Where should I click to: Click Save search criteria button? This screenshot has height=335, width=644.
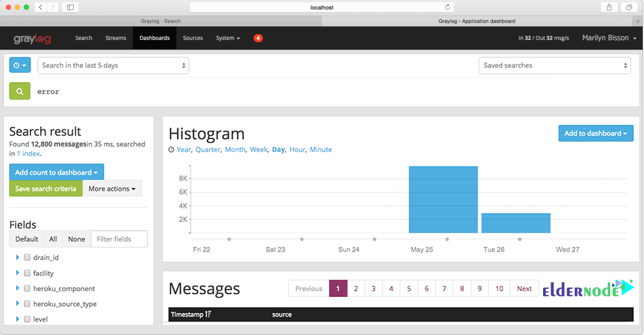tap(45, 189)
